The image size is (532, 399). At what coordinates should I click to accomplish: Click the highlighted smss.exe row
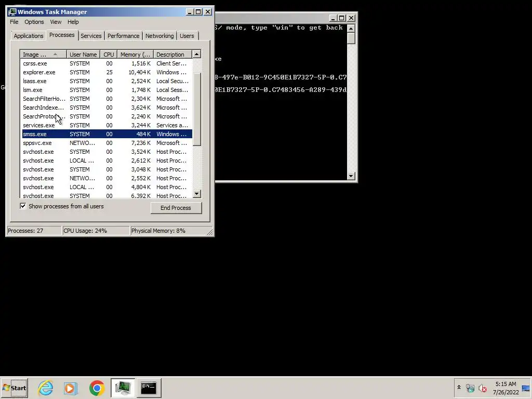(107, 134)
